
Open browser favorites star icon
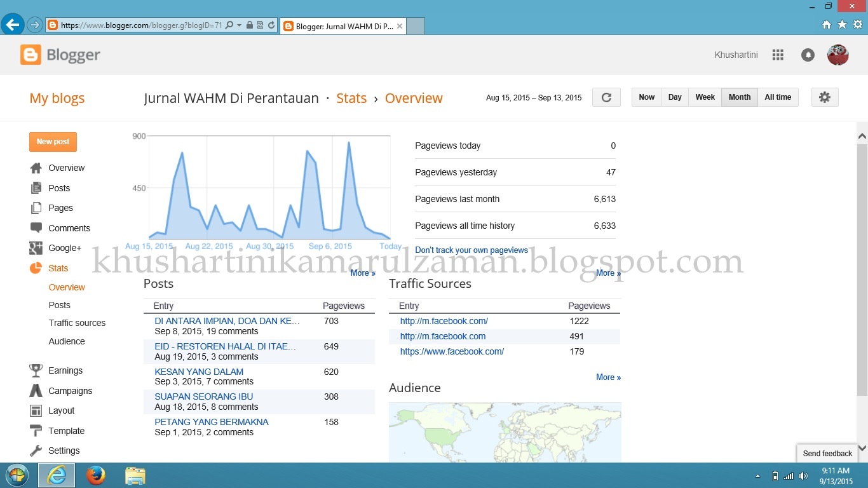coord(842,25)
